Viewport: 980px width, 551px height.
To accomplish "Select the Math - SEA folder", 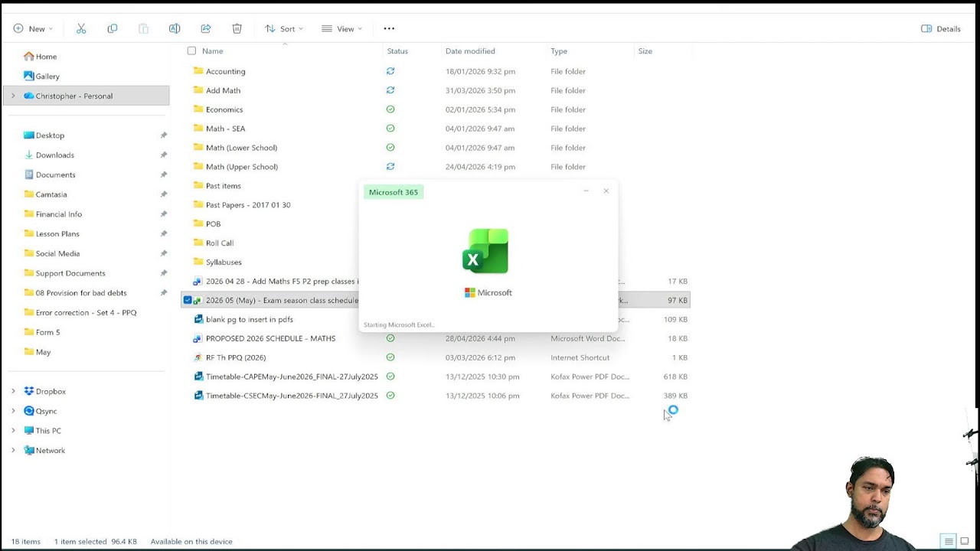I will (225, 129).
